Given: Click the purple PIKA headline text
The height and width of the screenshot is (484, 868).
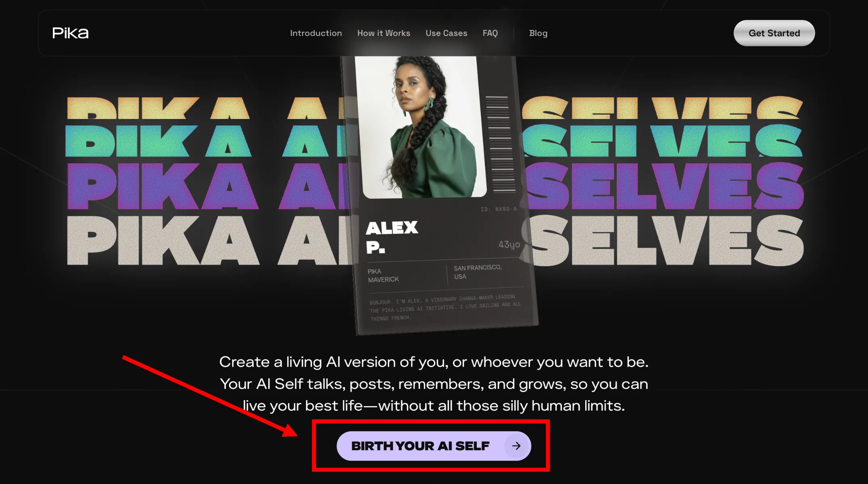Looking at the screenshot, I should pos(163,186).
